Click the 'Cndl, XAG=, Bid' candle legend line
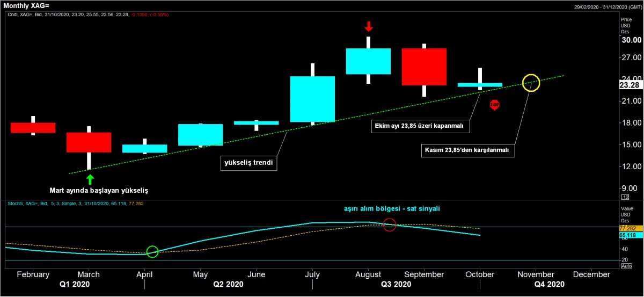 88,15
